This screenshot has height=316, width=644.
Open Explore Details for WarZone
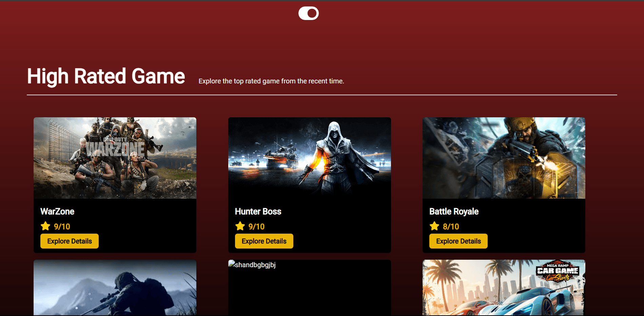point(70,241)
